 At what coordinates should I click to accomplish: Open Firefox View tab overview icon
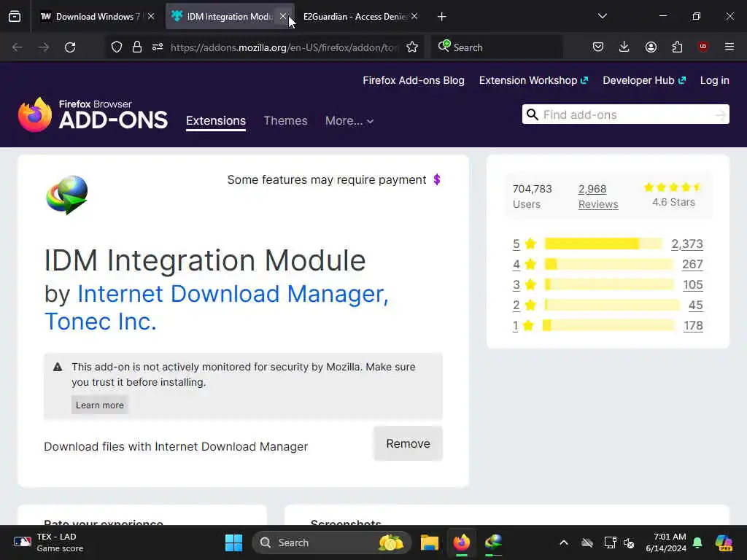15,17
